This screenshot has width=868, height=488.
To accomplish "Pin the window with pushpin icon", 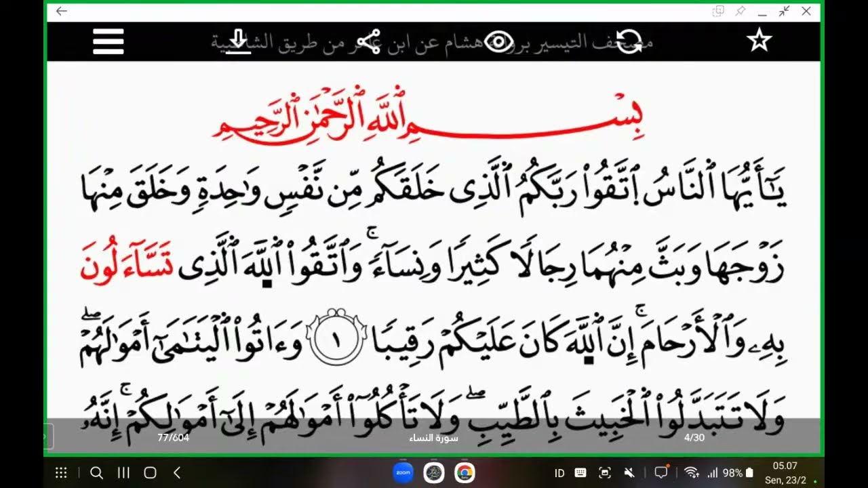I will tap(741, 11).
